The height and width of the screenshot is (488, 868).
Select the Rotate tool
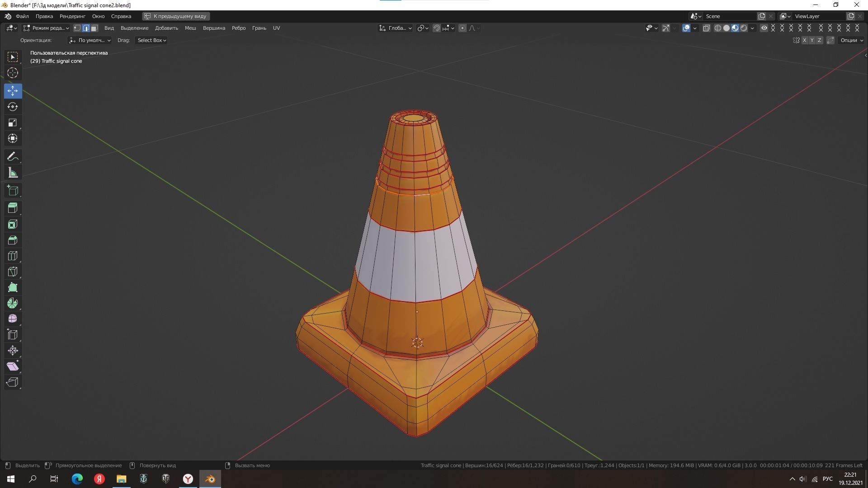(x=13, y=107)
